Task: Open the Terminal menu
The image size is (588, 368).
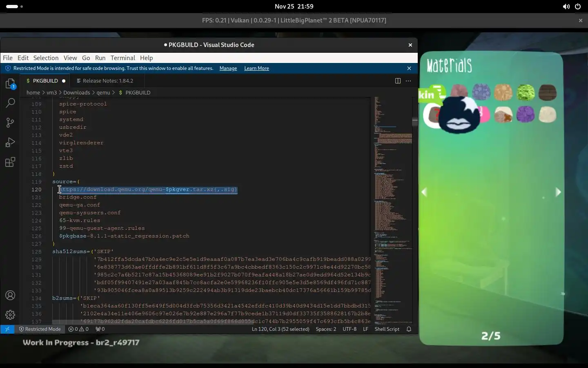Action: [122, 58]
